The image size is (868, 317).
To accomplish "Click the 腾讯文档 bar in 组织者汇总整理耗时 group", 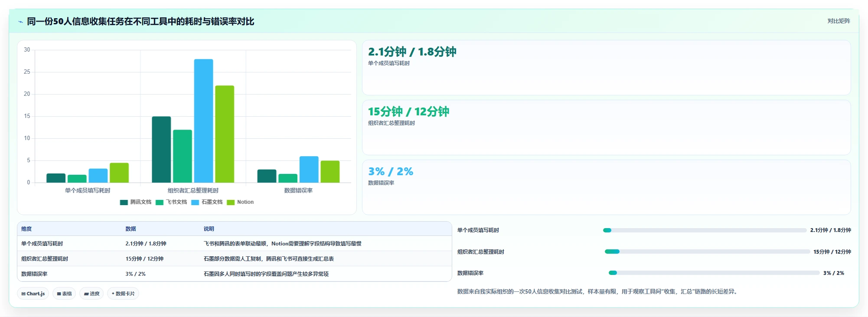I will [x=161, y=150].
